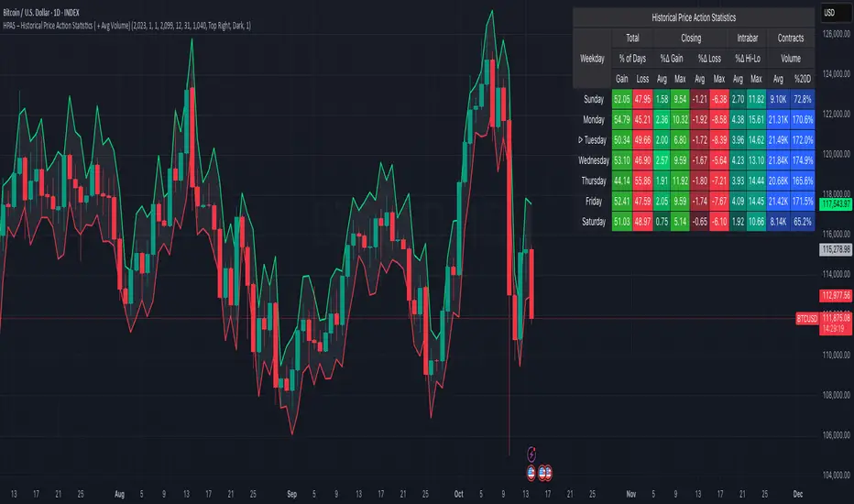Click Friday's 52.41 gain cell
Image resolution: width=854 pixels, height=504 pixels.
(x=622, y=201)
